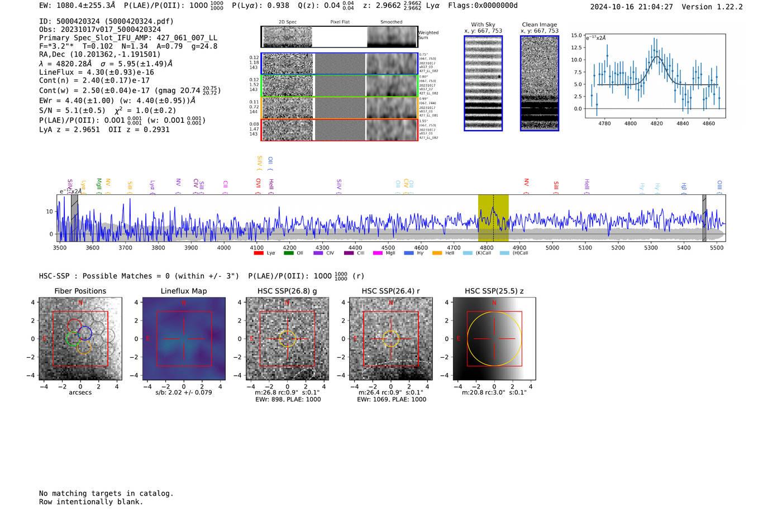Click the EWr: 898, PLAE: 1000 caption
The width and height of the screenshot is (782, 532).
coord(288,399)
